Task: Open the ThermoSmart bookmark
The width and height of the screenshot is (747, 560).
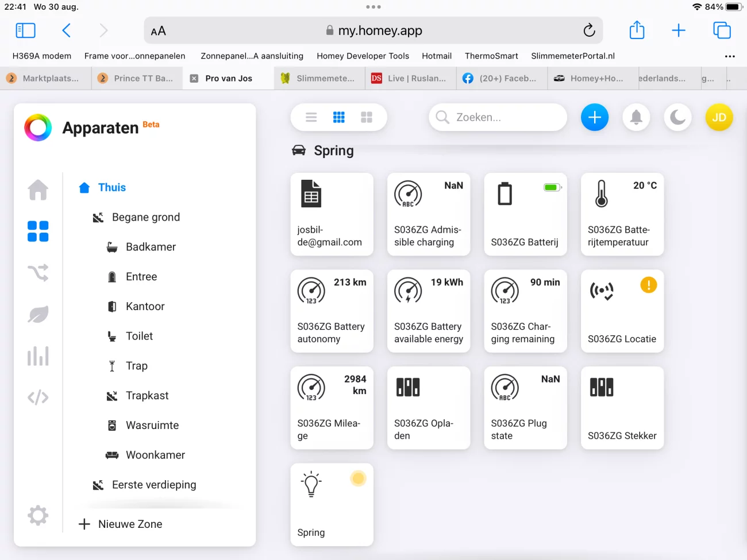Action: click(491, 56)
